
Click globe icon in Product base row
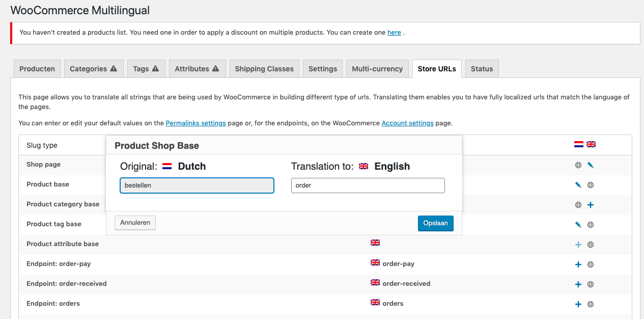pos(591,185)
